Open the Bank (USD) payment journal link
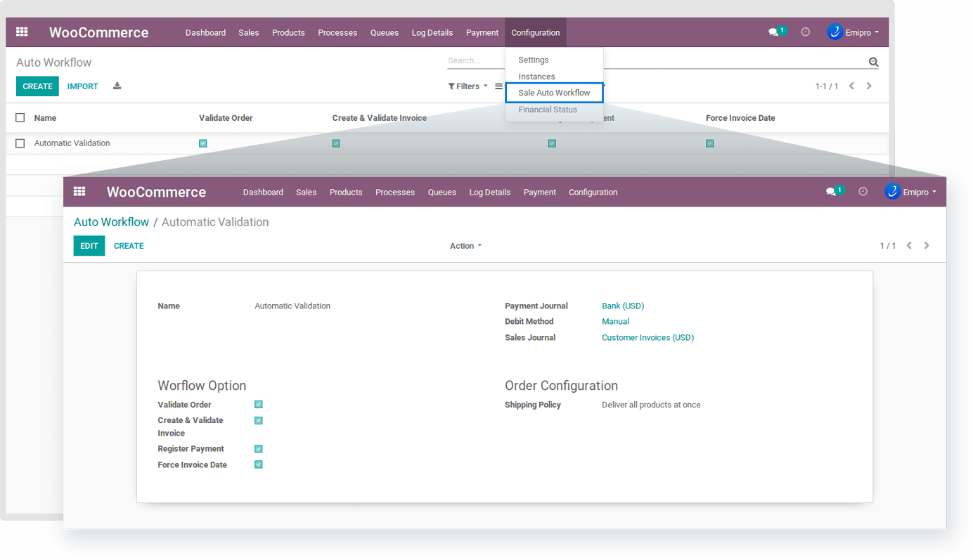Screen dimensions: 973x560 click(623, 306)
